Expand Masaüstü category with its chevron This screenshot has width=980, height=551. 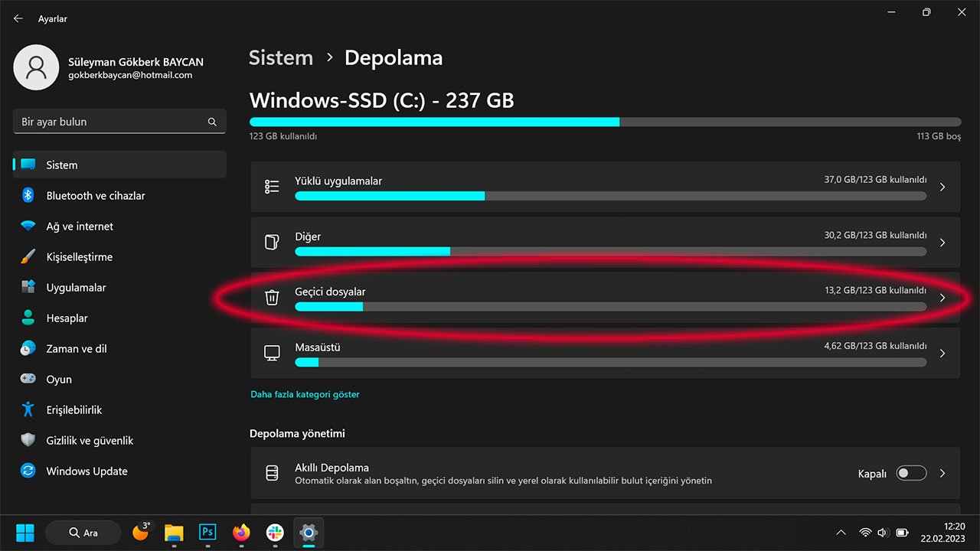(942, 353)
